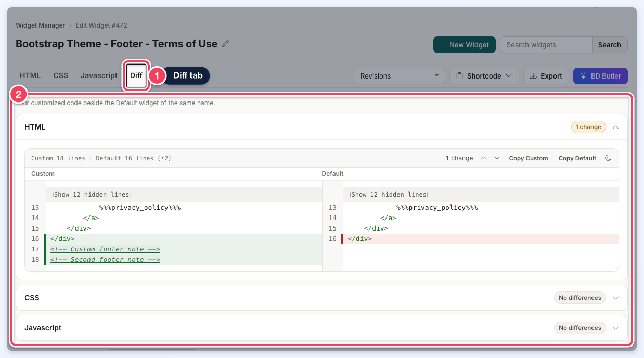The image size is (644, 358).
Task: Click the 'Custom footer note' comment line
Action: 105,249
